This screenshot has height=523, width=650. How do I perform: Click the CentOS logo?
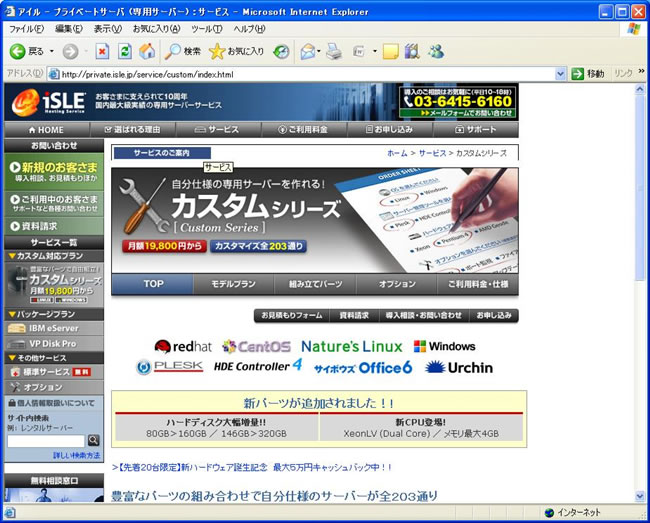(x=256, y=346)
